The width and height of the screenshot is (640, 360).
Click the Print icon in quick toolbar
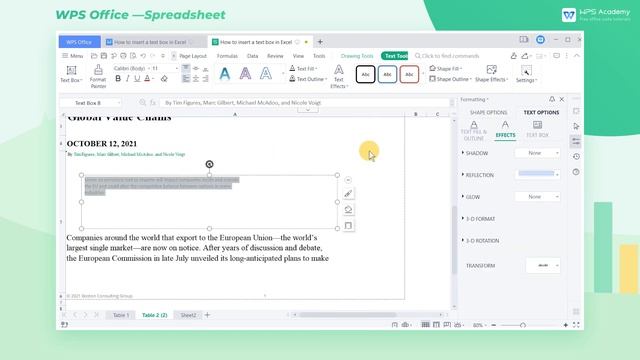[x=123, y=56]
